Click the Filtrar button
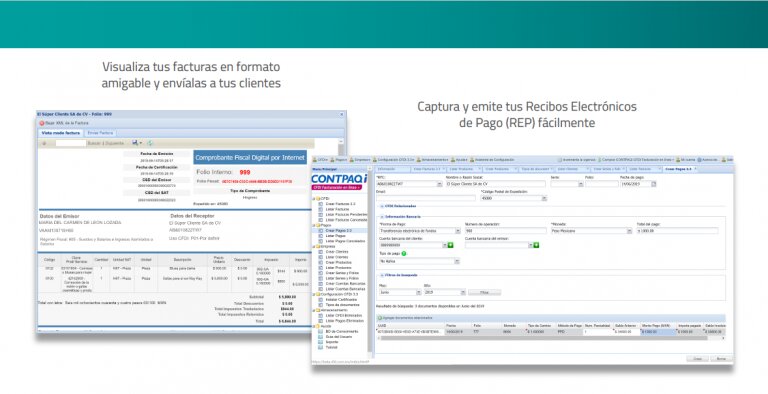Viewport: 768px width, 394px height. tap(484, 293)
